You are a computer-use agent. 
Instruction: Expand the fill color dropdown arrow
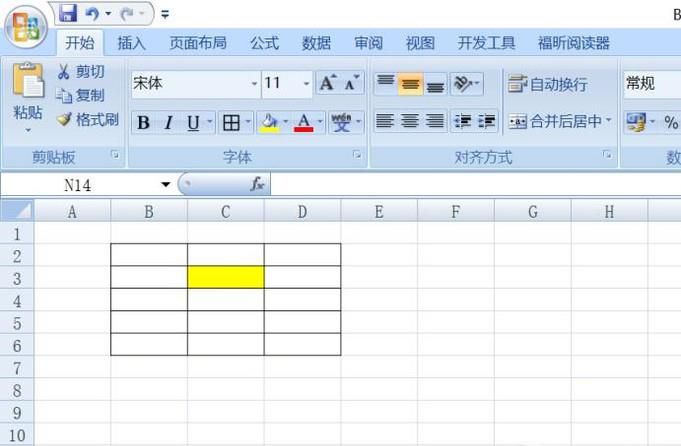point(286,122)
